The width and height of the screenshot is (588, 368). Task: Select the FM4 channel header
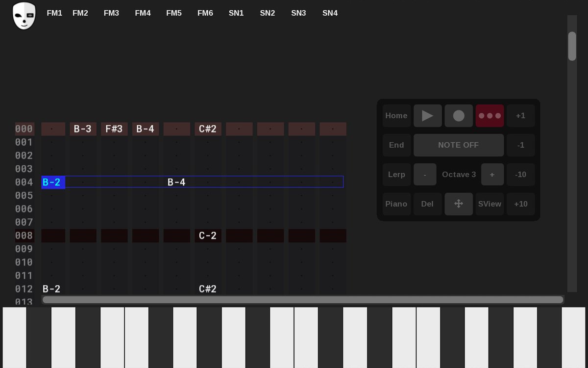[x=143, y=13]
